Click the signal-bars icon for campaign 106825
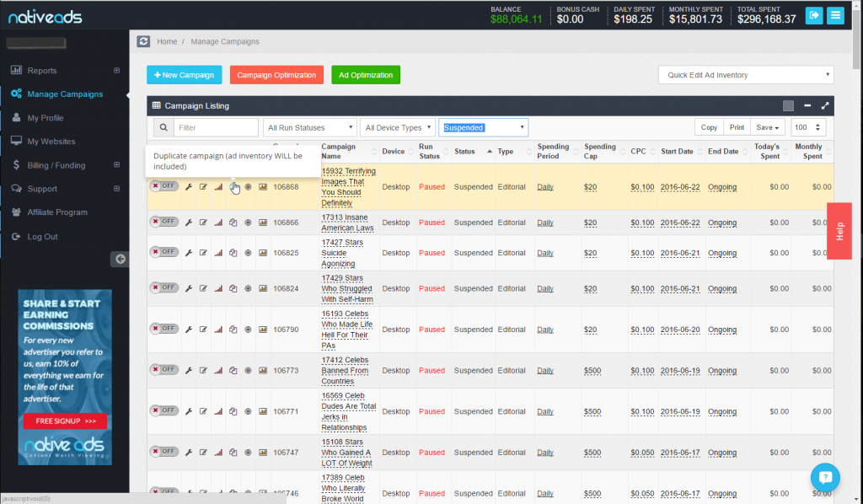 (218, 253)
